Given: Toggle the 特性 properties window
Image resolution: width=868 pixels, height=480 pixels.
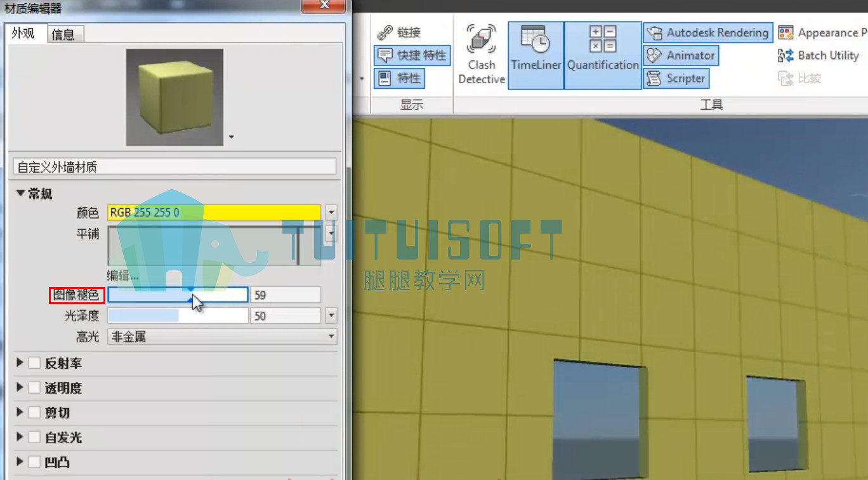Looking at the screenshot, I should [x=400, y=79].
